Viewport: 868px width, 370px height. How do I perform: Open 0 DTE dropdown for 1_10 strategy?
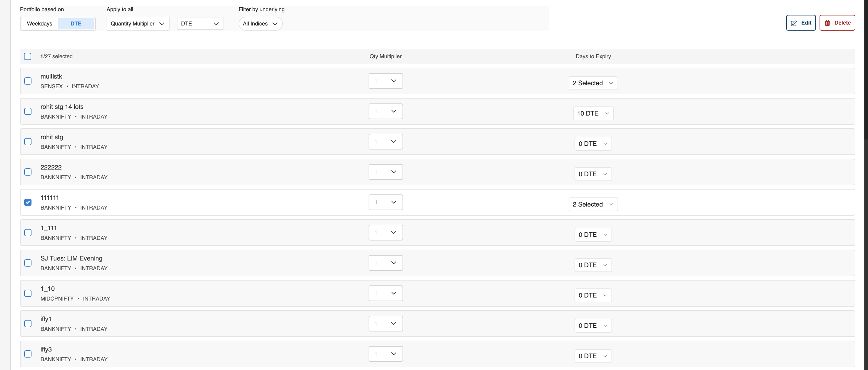[x=593, y=295]
